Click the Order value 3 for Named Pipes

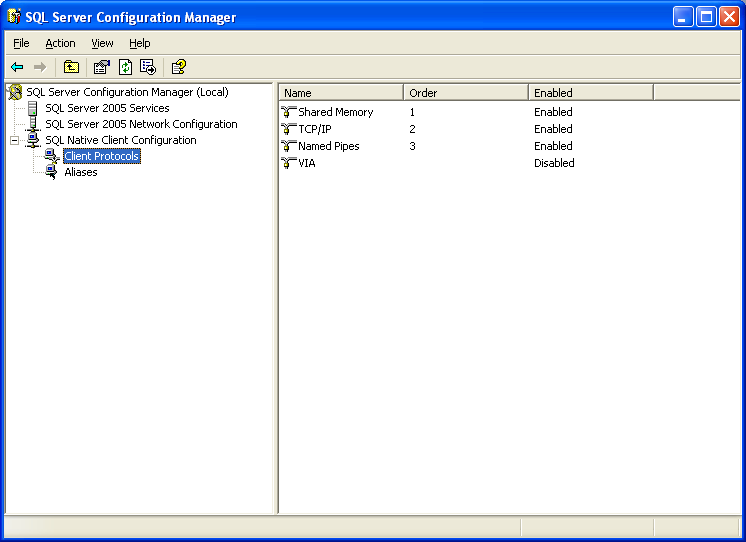pyautogui.click(x=412, y=146)
